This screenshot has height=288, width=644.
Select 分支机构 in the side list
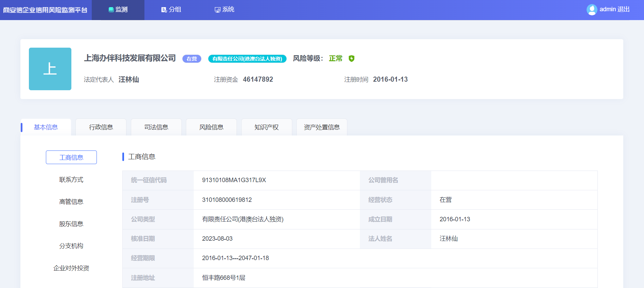pos(71,246)
